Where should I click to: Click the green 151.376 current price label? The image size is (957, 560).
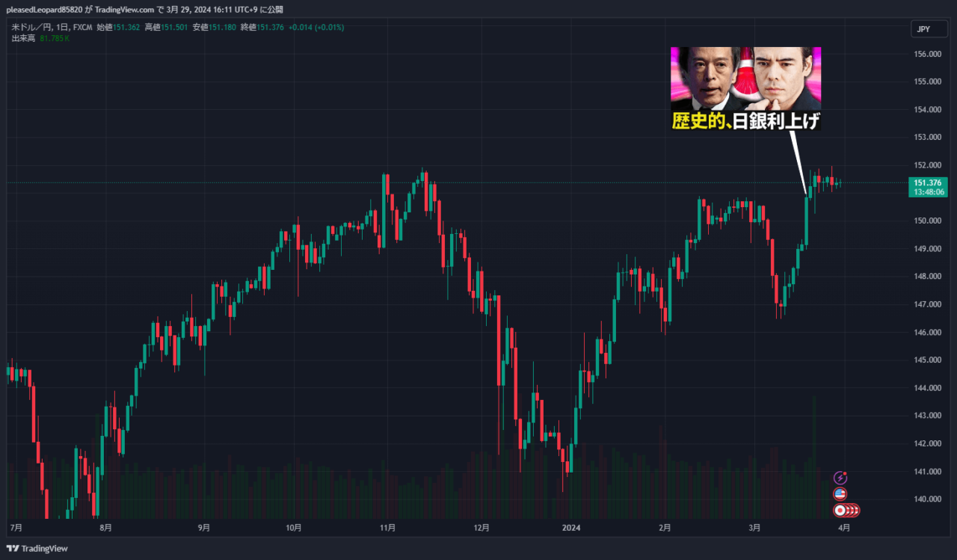[x=927, y=183]
